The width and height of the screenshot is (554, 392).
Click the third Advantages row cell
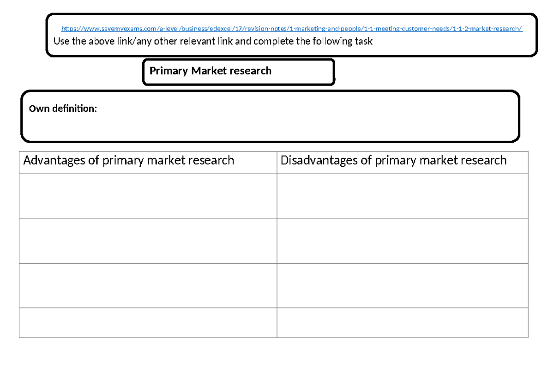(x=147, y=285)
